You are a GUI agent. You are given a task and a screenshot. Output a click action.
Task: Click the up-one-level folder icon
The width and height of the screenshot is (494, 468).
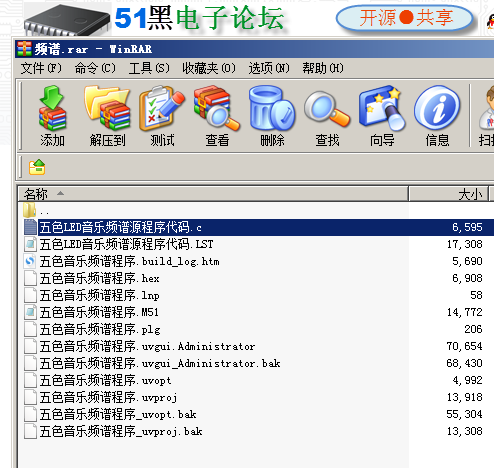(x=37, y=167)
